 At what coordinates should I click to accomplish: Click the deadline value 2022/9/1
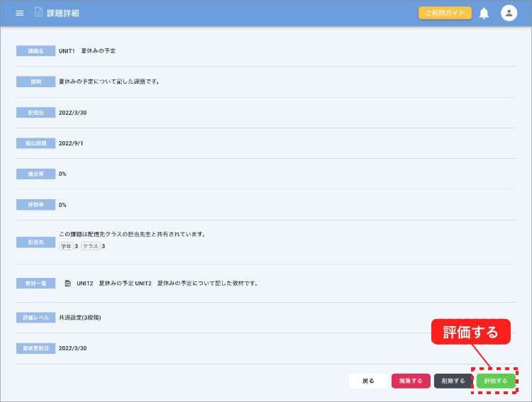coord(71,143)
